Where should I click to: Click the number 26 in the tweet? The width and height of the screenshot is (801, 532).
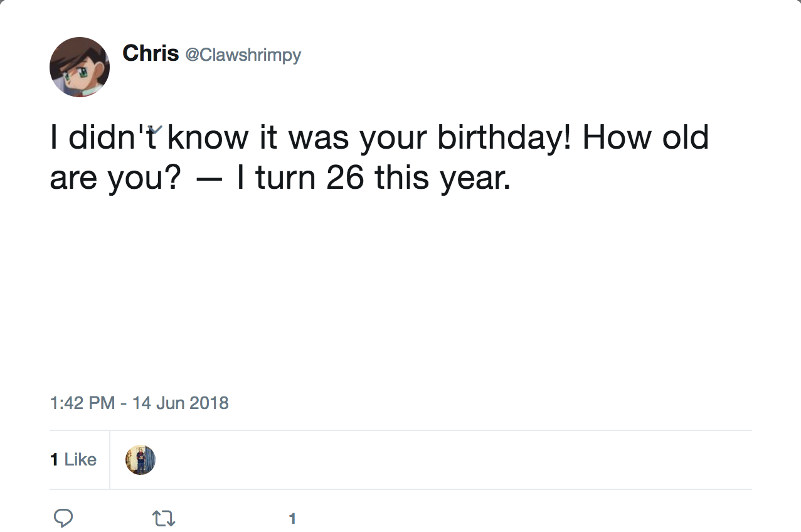346,179
